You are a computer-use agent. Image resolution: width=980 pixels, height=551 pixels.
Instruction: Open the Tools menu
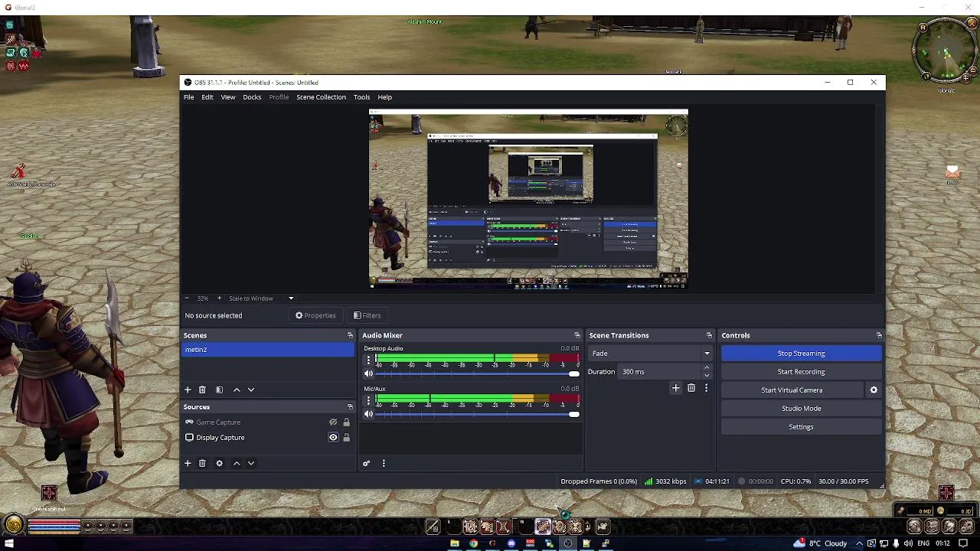(361, 97)
